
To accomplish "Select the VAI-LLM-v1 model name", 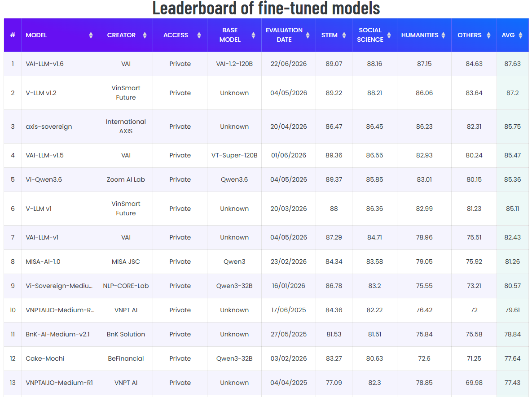I will click(x=42, y=237).
